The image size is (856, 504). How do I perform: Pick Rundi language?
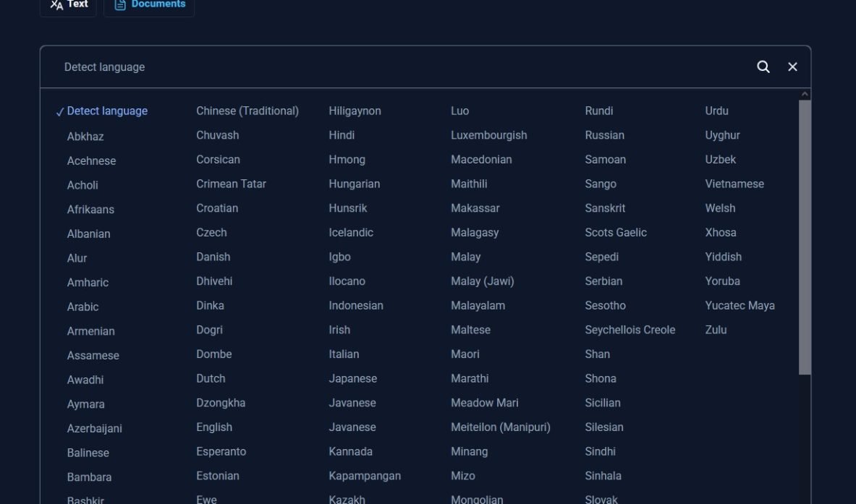tap(599, 111)
